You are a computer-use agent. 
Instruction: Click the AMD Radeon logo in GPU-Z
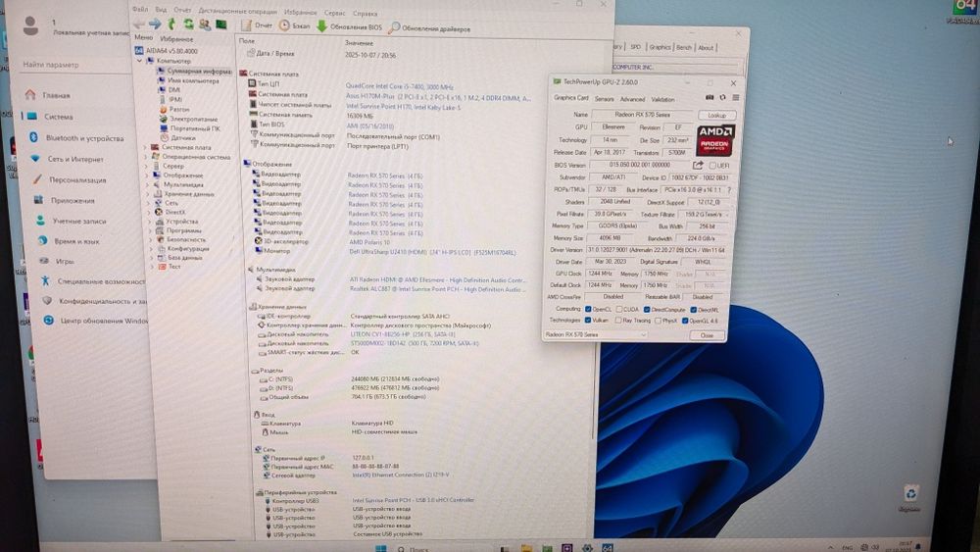coord(715,140)
